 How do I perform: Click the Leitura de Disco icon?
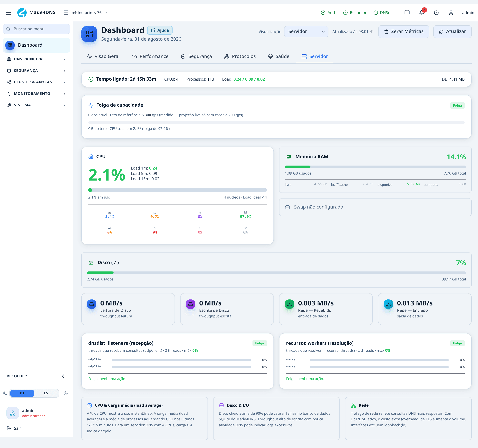(92, 304)
